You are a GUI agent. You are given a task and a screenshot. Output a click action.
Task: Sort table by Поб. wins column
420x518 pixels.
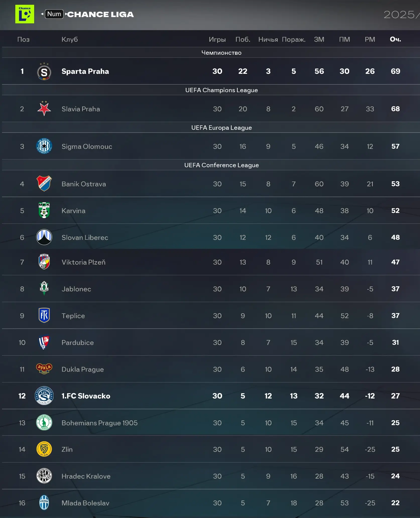point(243,39)
